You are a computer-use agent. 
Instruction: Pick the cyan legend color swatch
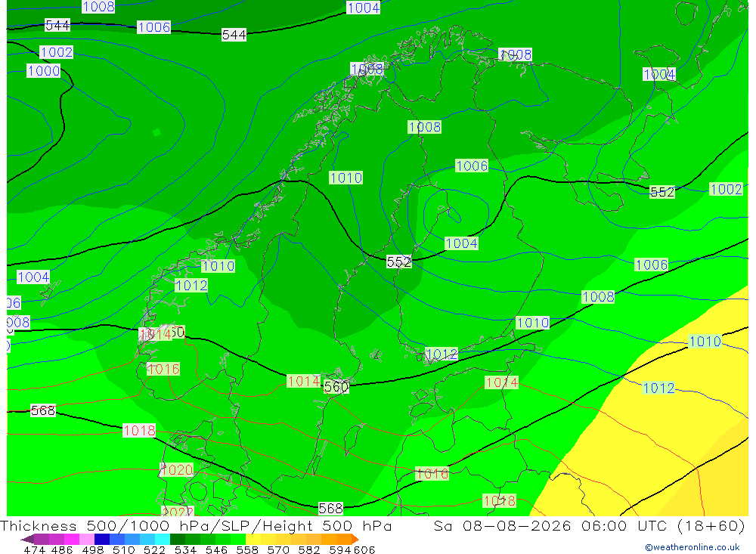pyautogui.click(x=163, y=539)
